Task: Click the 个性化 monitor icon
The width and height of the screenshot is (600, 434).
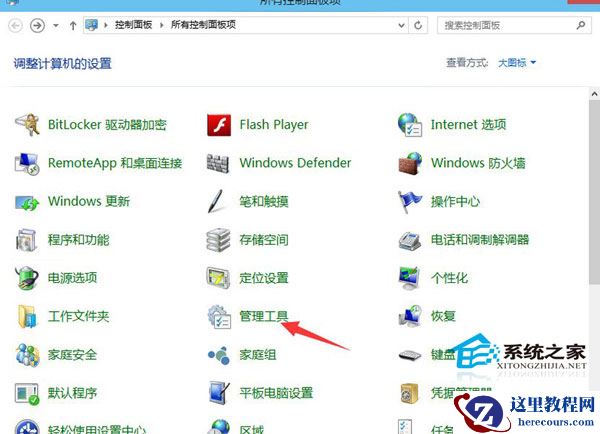Action: point(409,278)
